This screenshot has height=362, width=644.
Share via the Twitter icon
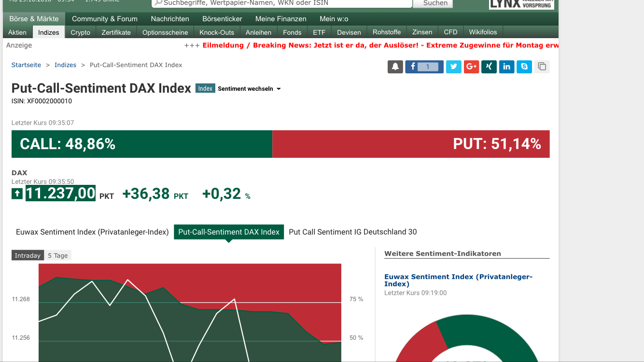click(x=453, y=67)
